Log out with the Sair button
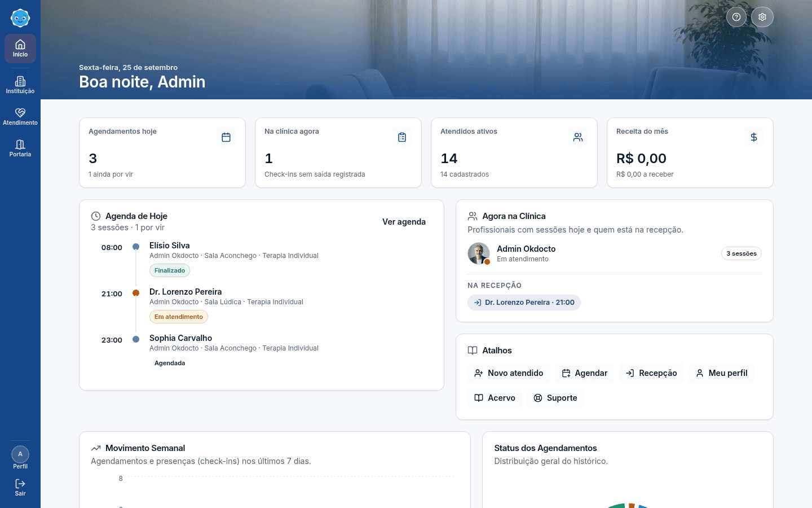The width and height of the screenshot is (812, 508). click(x=20, y=488)
